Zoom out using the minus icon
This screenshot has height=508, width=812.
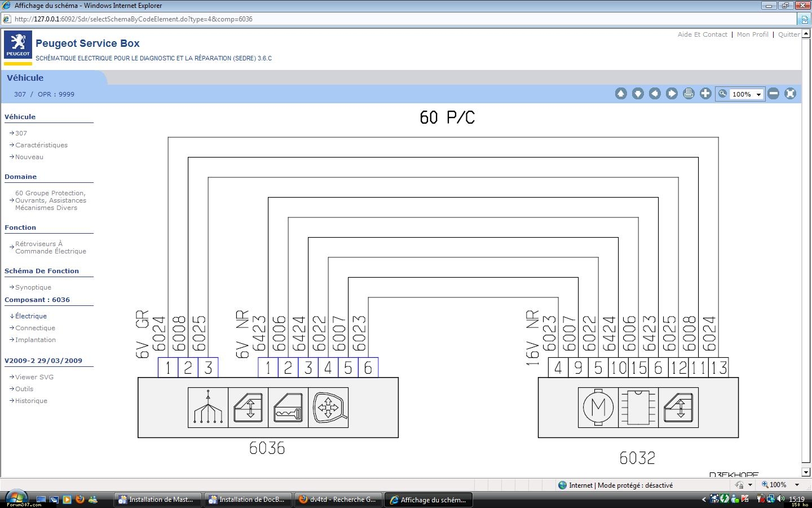click(774, 94)
